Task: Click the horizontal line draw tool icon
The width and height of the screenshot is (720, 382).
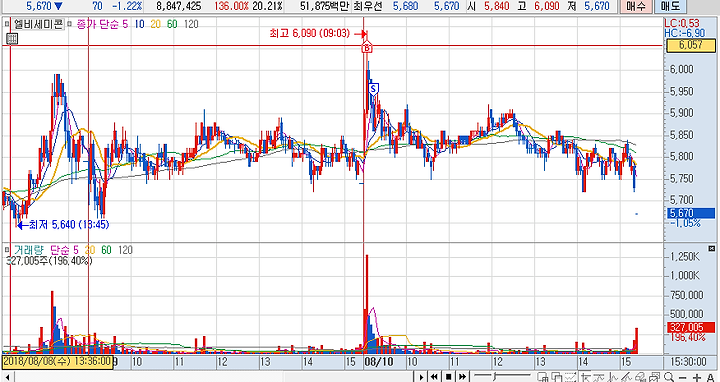Action: (599, 377)
